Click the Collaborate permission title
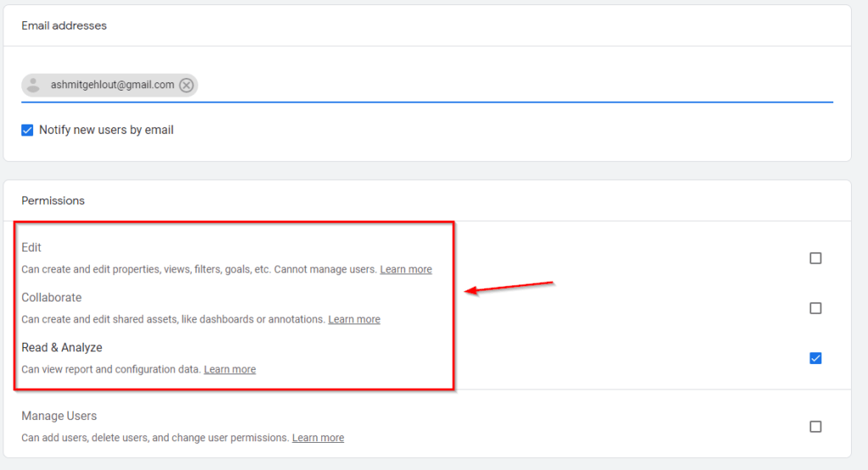 (x=52, y=297)
